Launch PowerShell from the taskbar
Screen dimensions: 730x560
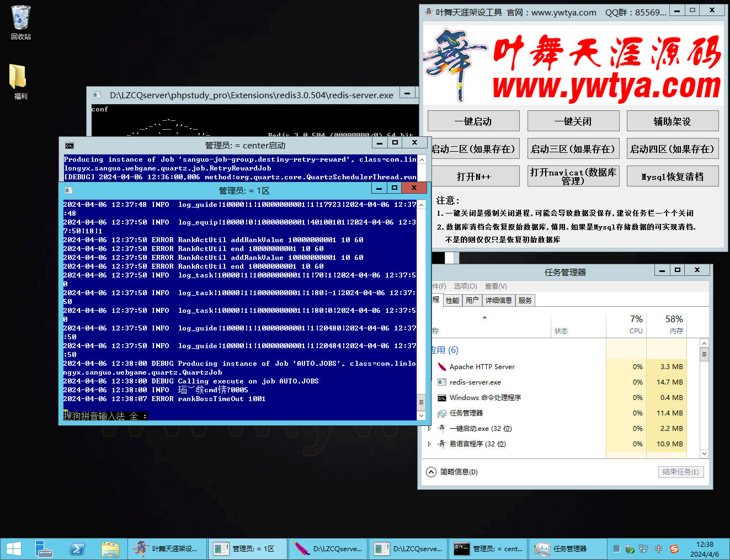[77, 549]
